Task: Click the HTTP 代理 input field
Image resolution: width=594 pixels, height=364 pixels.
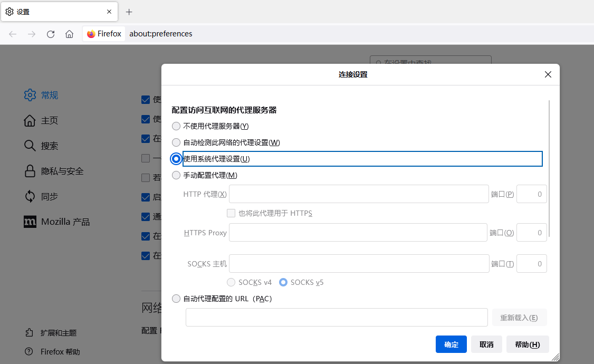Action: [x=358, y=194]
